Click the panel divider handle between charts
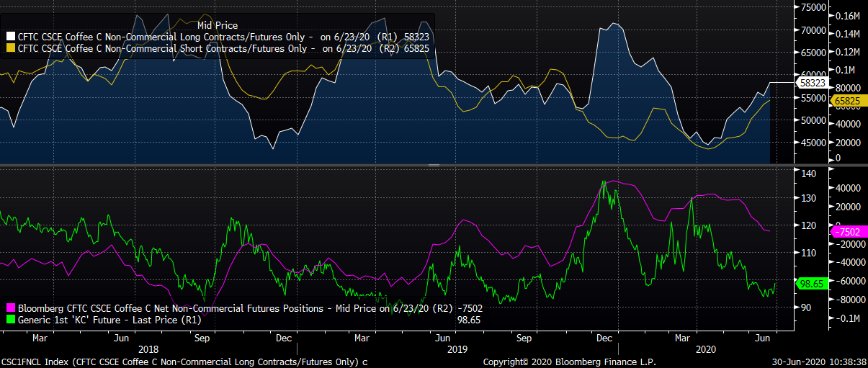The height and width of the screenshot is (368, 868). click(x=434, y=165)
